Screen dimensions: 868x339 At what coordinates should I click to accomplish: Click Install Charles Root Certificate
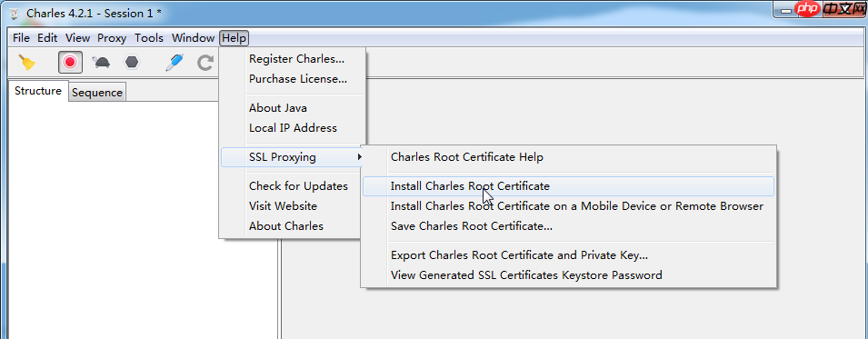coord(569,186)
